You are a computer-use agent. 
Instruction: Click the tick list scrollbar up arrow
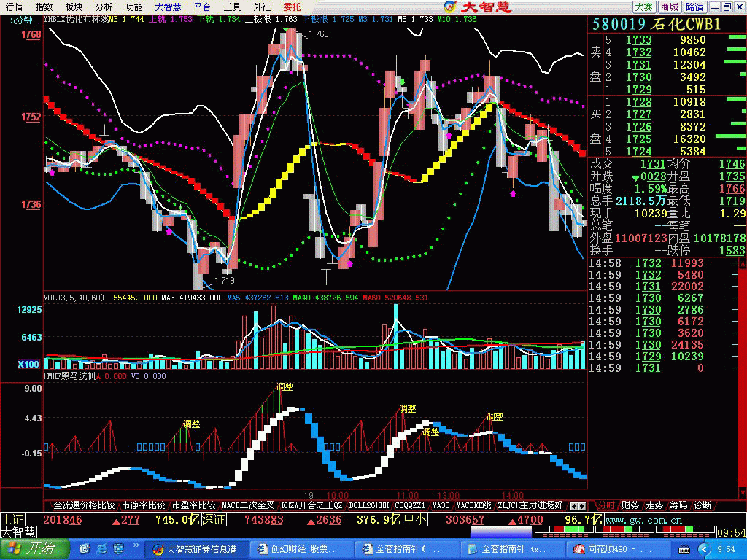click(742, 263)
